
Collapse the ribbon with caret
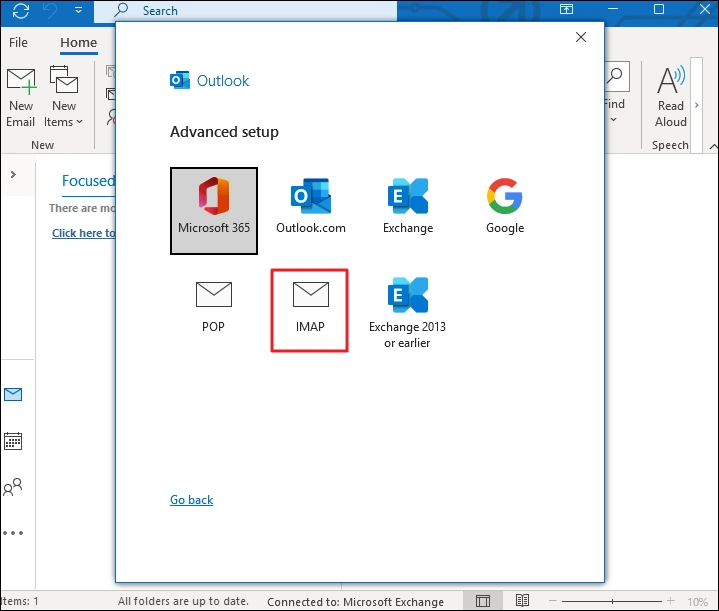[713, 146]
